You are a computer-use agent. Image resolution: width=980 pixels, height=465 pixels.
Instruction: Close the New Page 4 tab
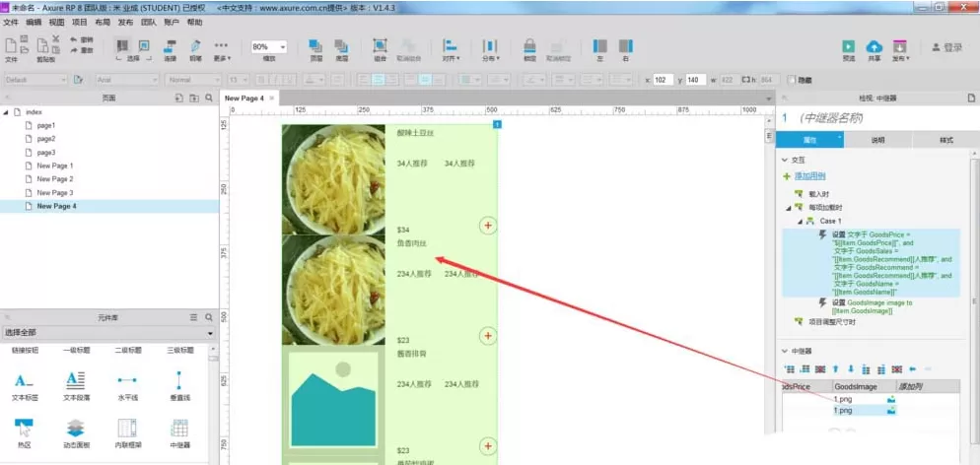tap(272, 98)
